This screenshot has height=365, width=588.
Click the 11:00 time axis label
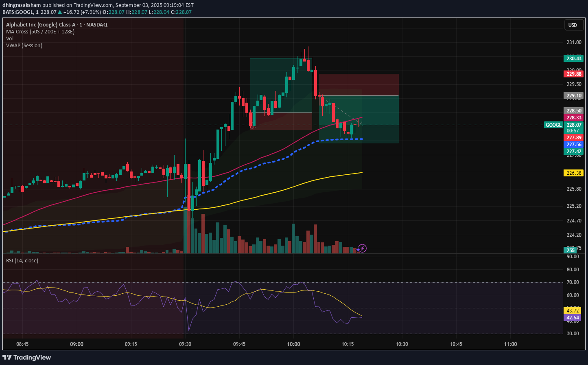tap(510, 344)
